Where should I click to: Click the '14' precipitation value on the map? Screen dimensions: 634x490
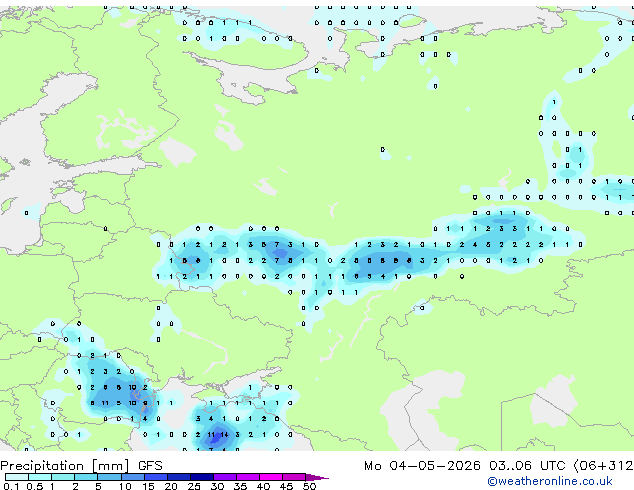224,435
